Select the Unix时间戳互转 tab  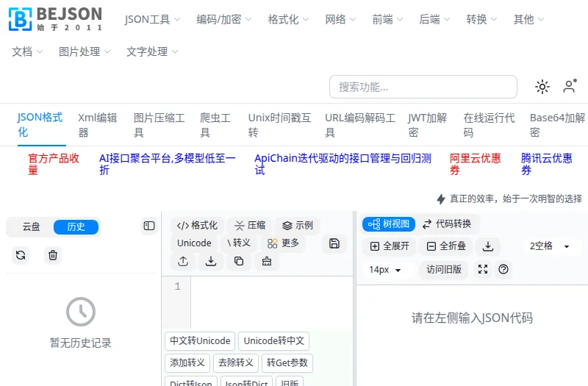point(279,124)
